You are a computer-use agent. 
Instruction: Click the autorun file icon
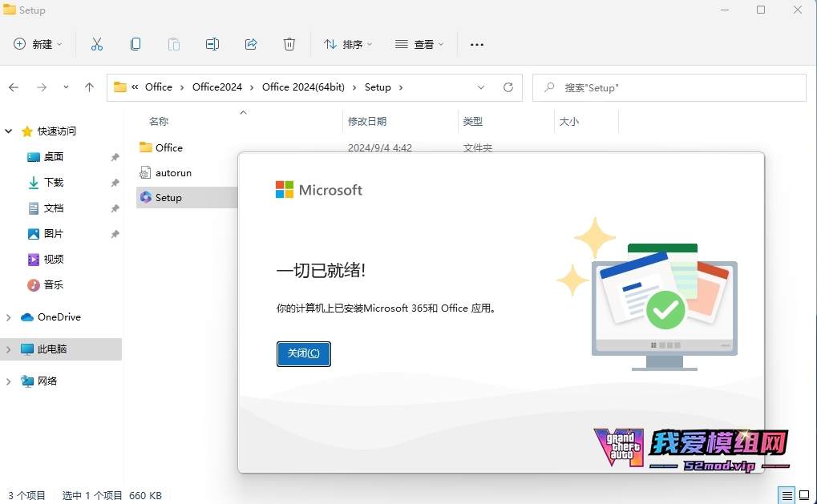click(x=145, y=172)
